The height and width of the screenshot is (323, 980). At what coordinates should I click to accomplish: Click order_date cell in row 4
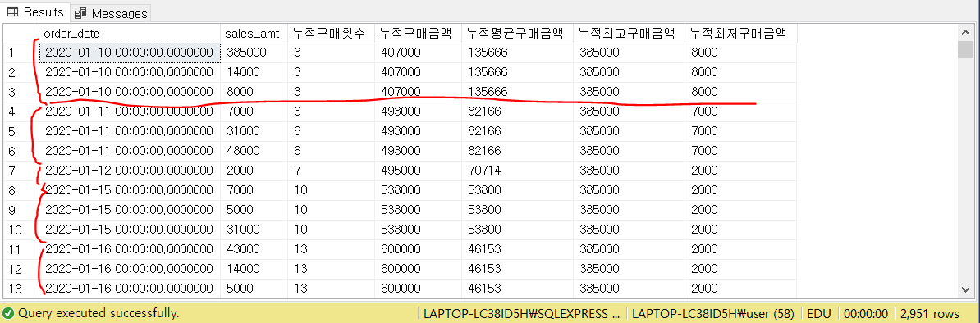(130, 111)
